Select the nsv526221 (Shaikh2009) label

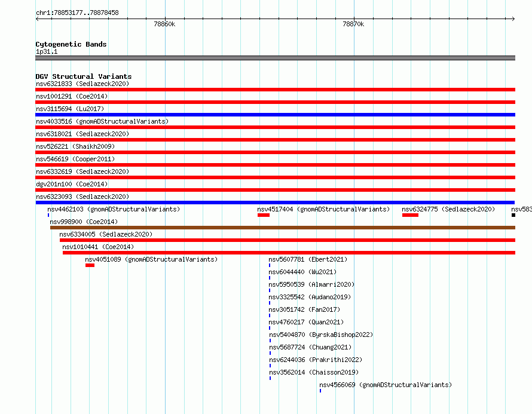click(x=75, y=146)
